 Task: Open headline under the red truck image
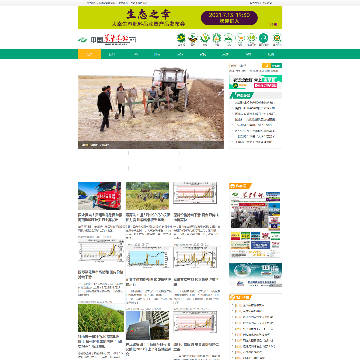[100, 217]
